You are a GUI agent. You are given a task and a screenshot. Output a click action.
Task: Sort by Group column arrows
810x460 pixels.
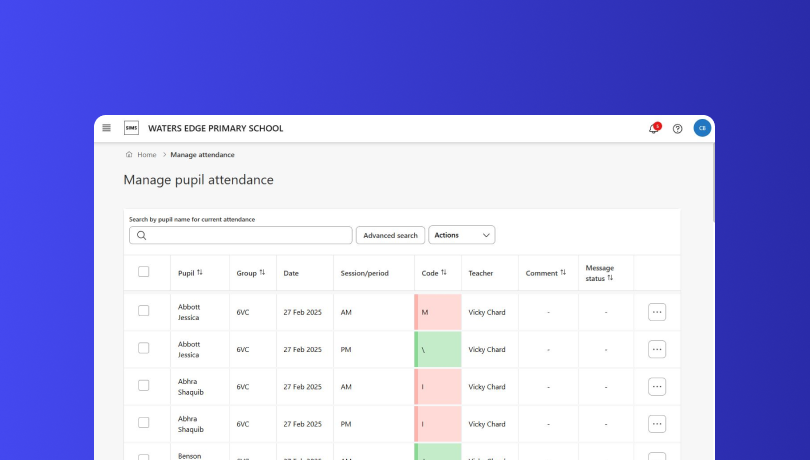click(262, 272)
